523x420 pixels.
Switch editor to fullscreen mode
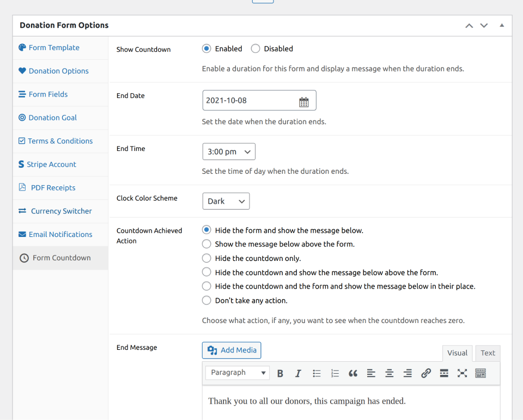click(x=463, y=373)
